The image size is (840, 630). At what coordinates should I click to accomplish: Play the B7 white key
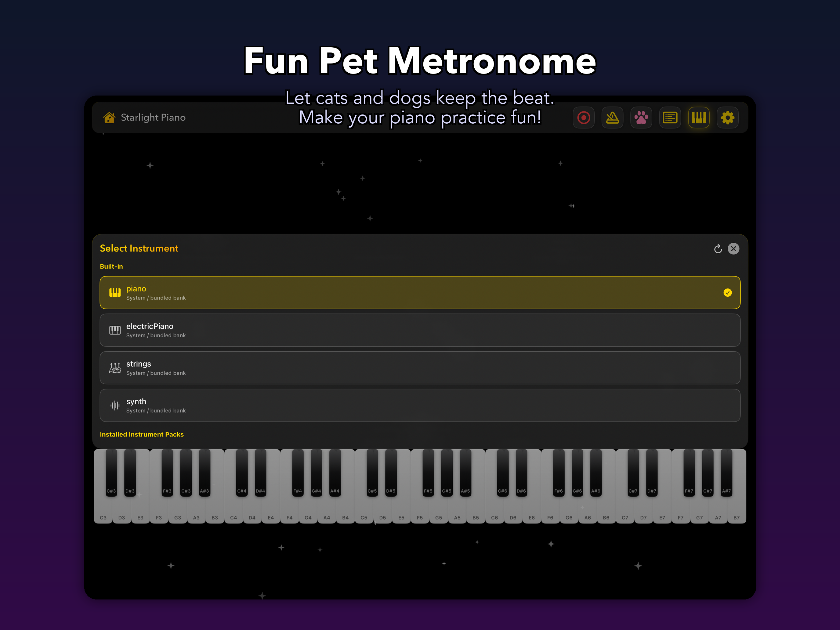click(x=737, y=511)
